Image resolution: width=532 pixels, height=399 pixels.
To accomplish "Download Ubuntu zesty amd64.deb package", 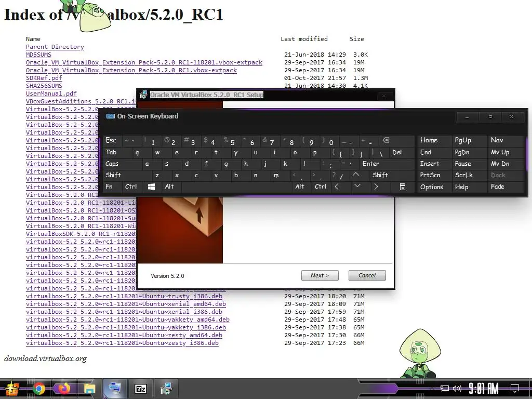I will 124,335.
